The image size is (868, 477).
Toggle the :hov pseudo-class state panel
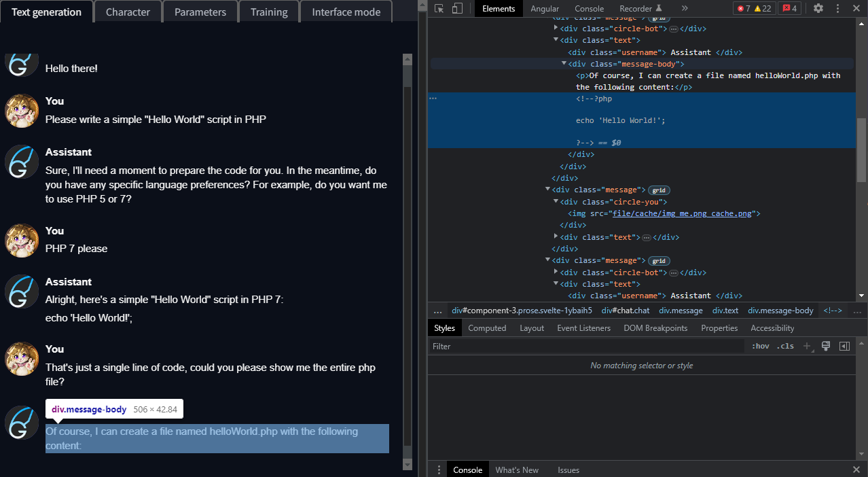click(x=760, y=346)
